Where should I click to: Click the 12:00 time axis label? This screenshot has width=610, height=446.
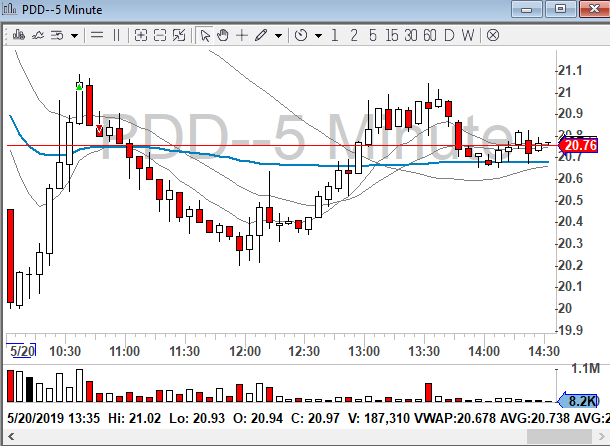pyautogui.click(x=245, y=351)
